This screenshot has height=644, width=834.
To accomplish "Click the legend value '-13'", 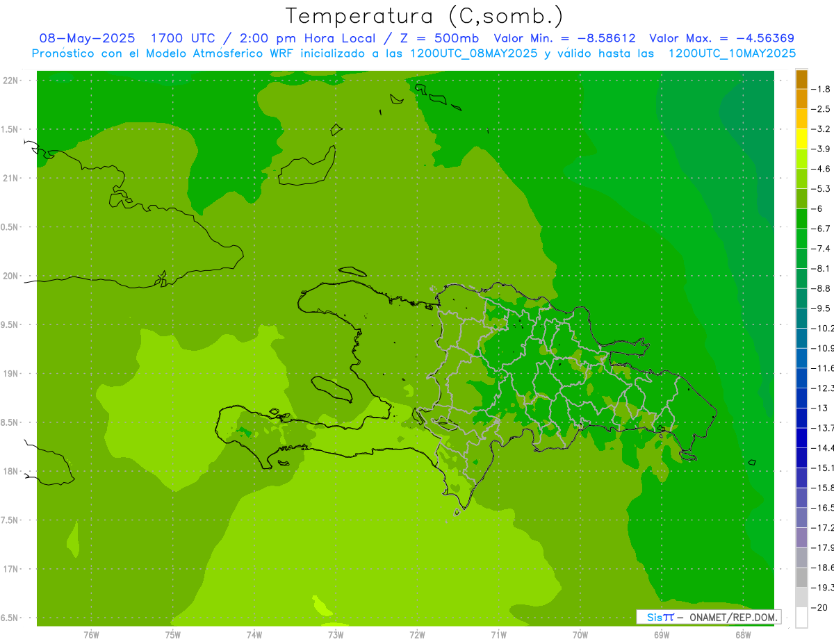I will (820, 408).
